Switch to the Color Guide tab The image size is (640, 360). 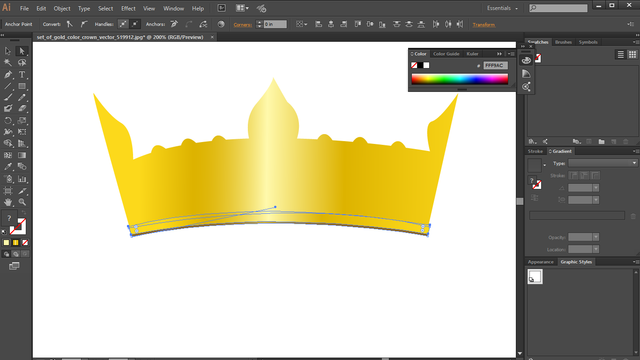[446, 54]
